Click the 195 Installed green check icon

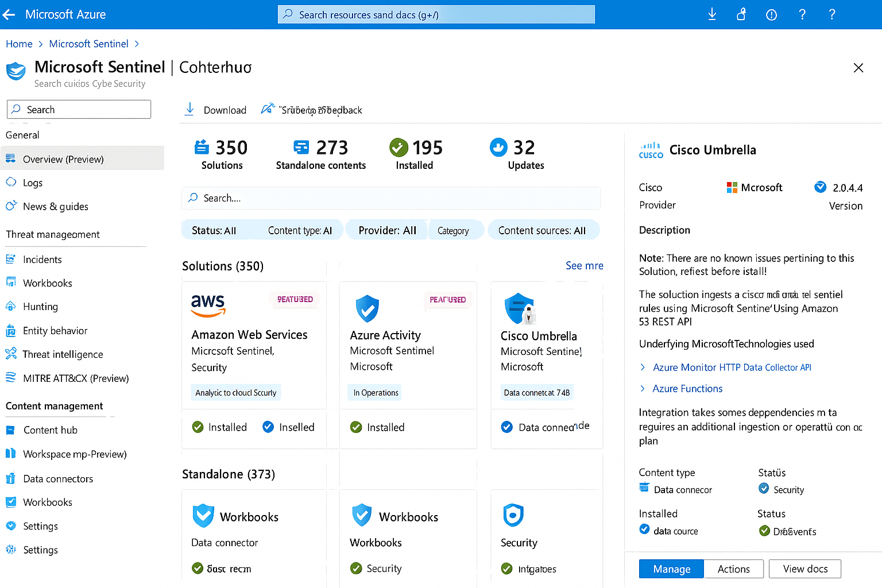[399, 148]
